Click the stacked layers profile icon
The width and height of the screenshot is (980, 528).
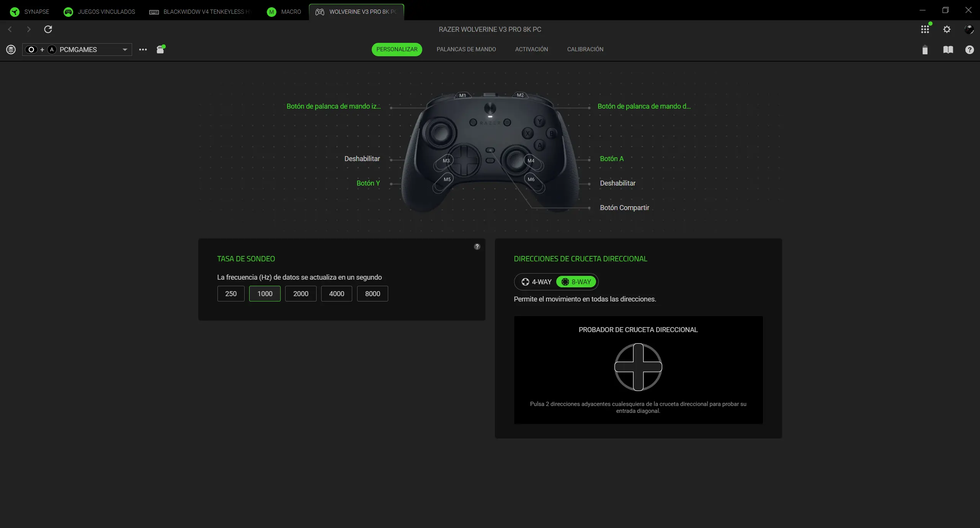[11, 49]
